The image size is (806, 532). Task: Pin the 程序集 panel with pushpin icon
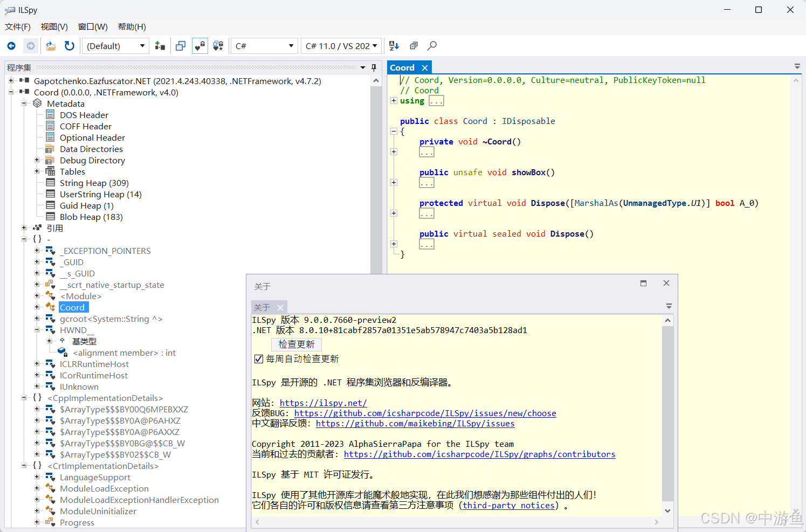pos(374,67)
